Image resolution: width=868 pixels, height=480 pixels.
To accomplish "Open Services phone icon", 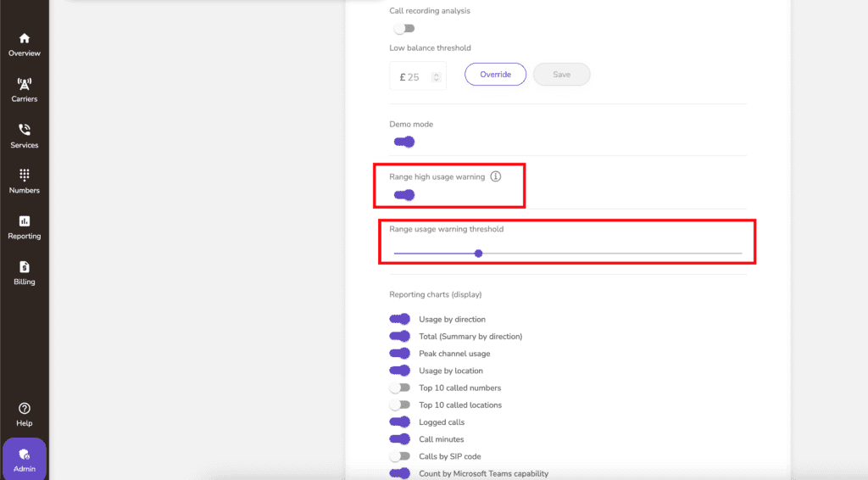I will coord(25,130).
